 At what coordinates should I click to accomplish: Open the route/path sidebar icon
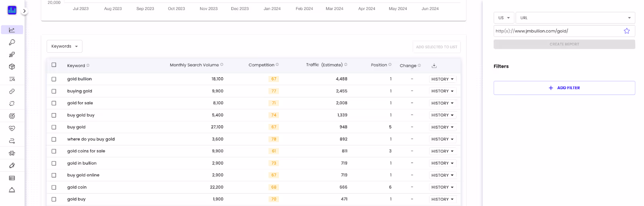click(x=12, y=141)
